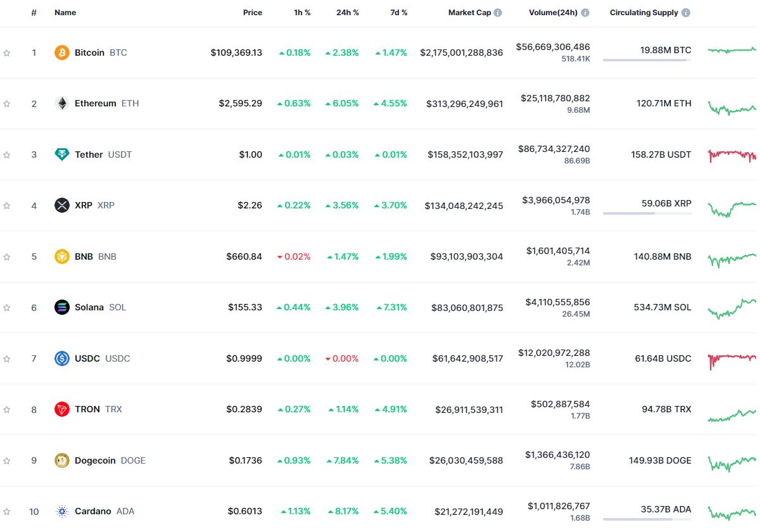Click BNB's red 1h change 0.02%
760x532 pixels.
294,256
